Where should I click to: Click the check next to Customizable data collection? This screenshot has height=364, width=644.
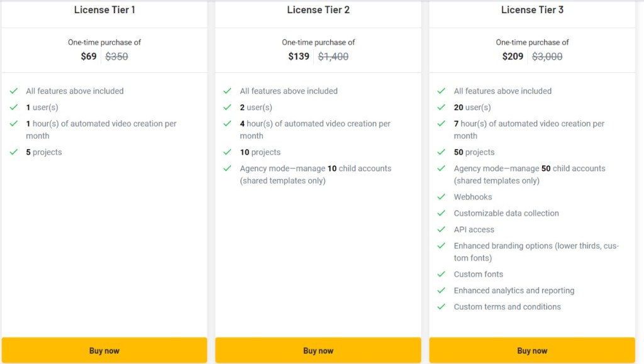click(x=441, y=213)
